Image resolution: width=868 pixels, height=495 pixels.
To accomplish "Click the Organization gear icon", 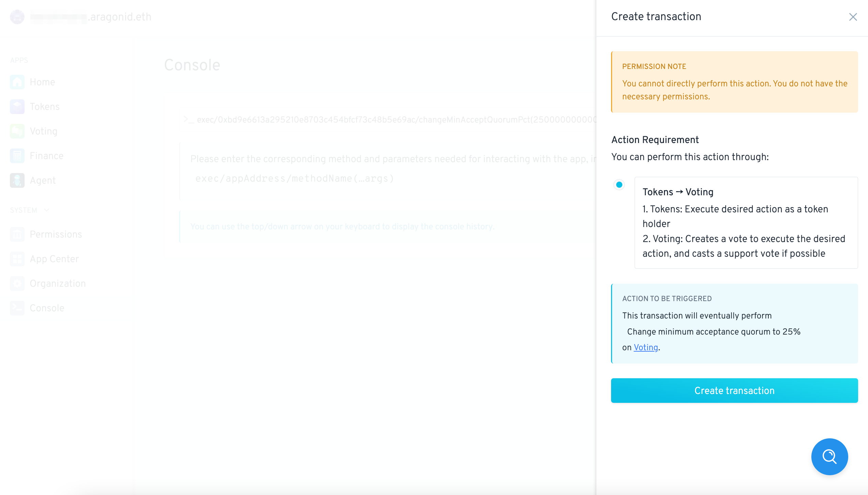I will (x=17, y=283).
